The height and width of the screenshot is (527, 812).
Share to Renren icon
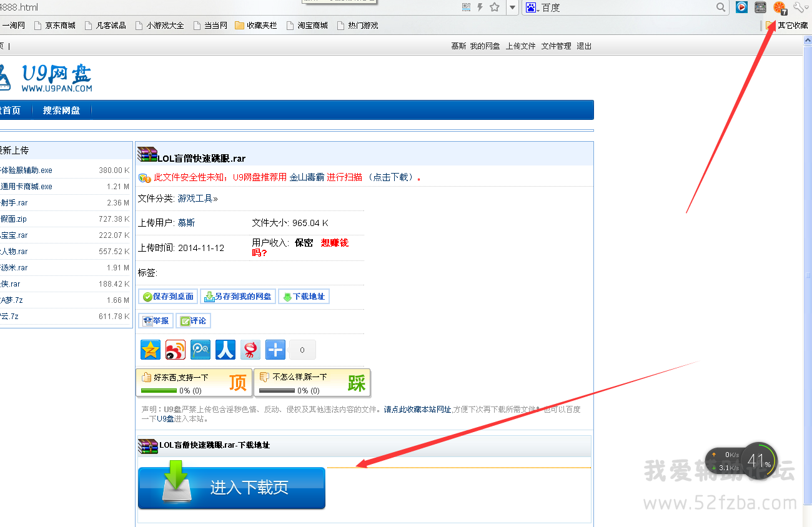[225, 350]
